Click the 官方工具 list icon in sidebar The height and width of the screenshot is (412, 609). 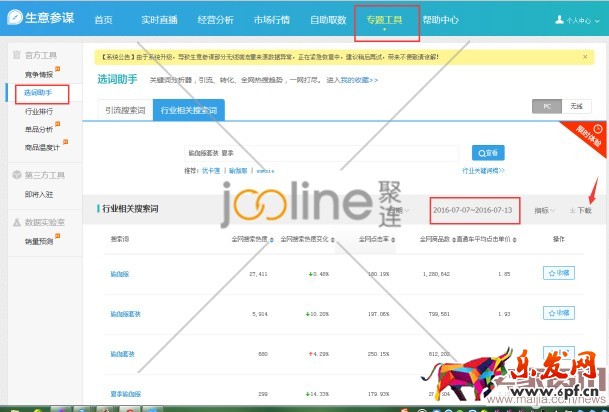[x=16, y=55]
